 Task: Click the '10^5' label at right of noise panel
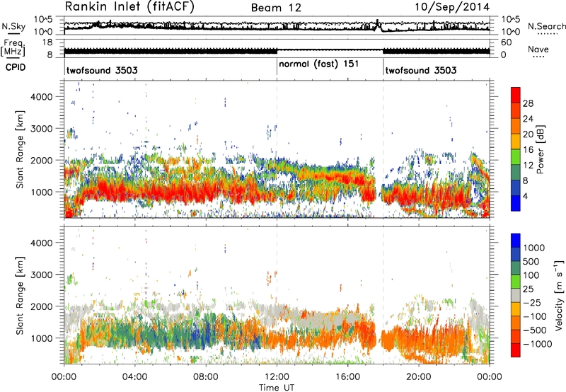511,20
